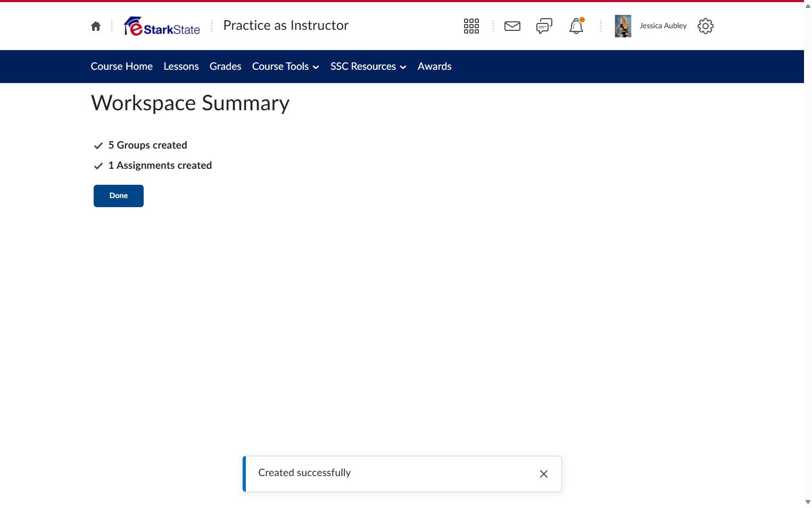812x508 pixels.
Task: Dismiss the Created successfully notification
Action: [544, 474]
